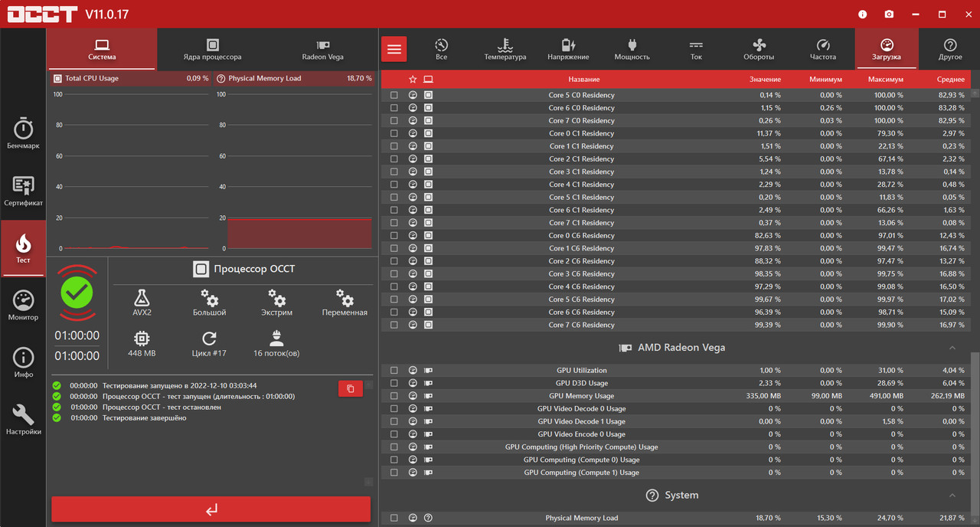This screenshot has height=527, width=980.
Task: Check the Core 0 C1 Residency checkbox
Action: pyautogui.click(x=394, y=133)
